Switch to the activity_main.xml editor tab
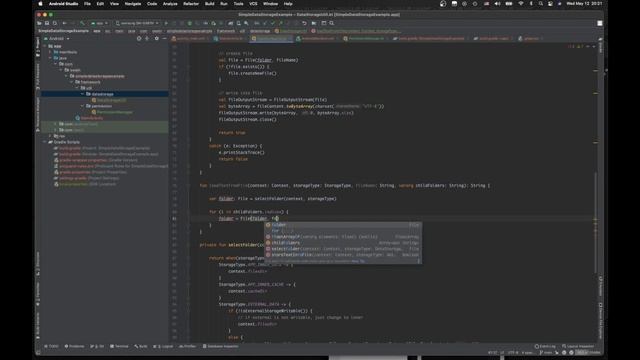 (191, 38)
